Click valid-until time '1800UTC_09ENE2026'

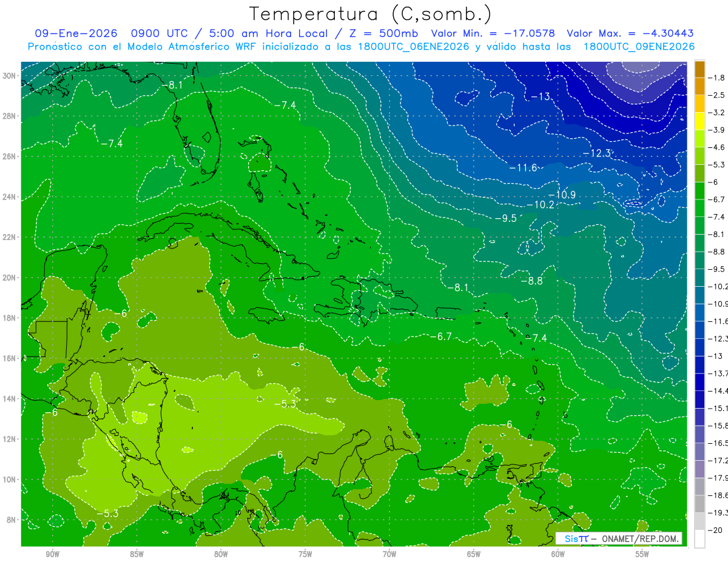click(638, 47)
